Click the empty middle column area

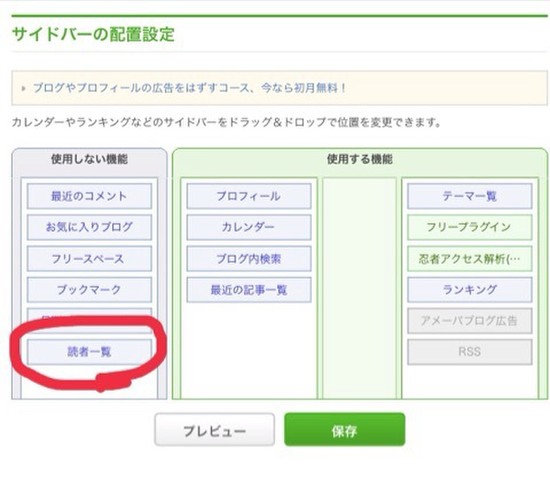point(360,288)
